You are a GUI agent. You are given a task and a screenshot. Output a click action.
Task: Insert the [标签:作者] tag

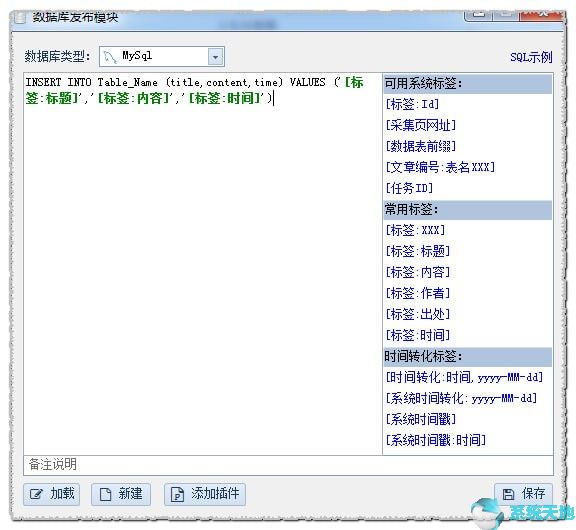pos(418,293)
